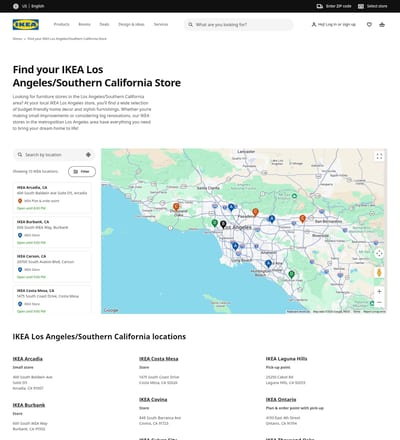Open the Products menu
400x440 pixels.
click(x=62, y=24)
